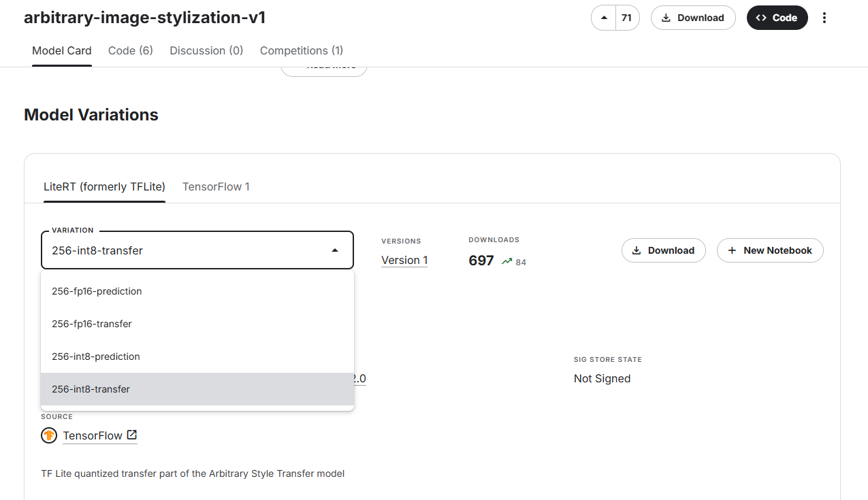Choose 256-int8-transfer in the dropdown list
Viewport: 868px width, 500px height.
pyautogui.click(x=197, y=389)
